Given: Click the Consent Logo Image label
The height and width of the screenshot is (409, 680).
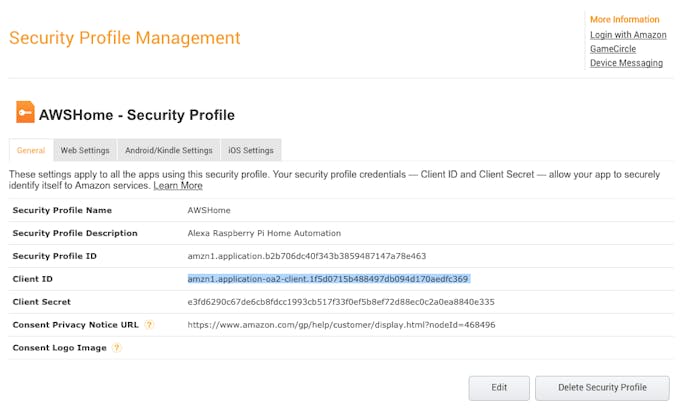Looking at the screenshot, I should [59, 348].
